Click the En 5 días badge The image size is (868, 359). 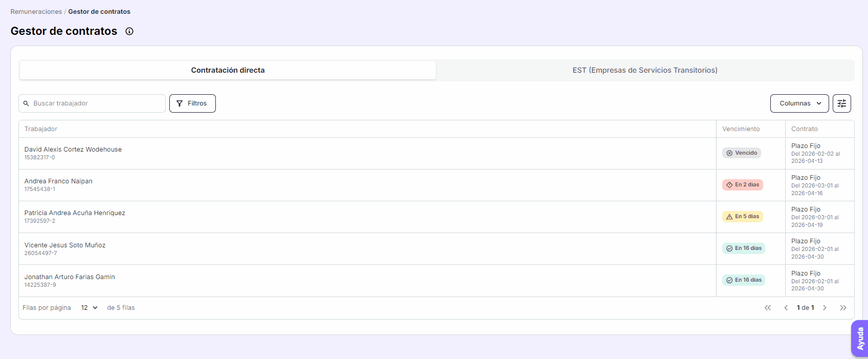click(743, 217)
